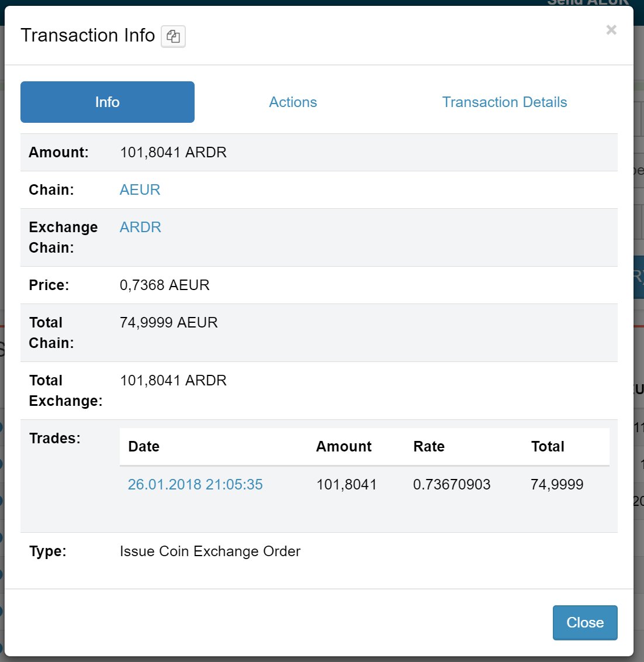Click the Rate column header in Trades
This screenshot has width=644, height=662.
tap(429, 447)
